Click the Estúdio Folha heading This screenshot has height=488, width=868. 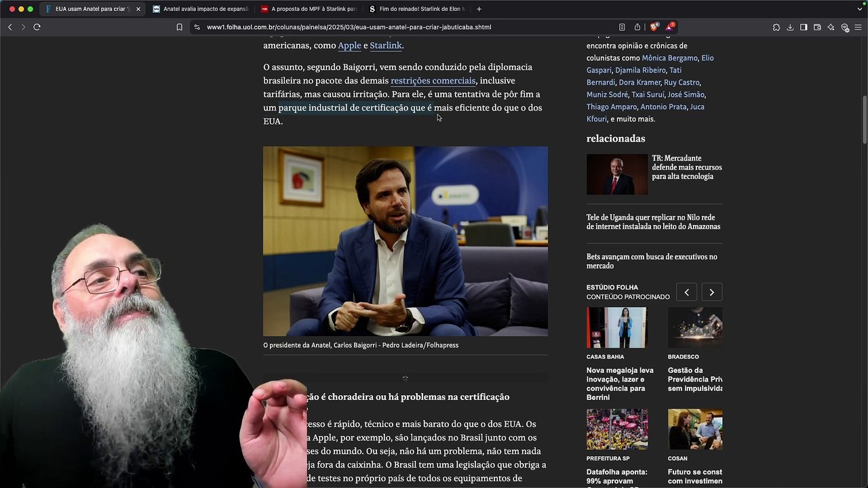(612, 287)
